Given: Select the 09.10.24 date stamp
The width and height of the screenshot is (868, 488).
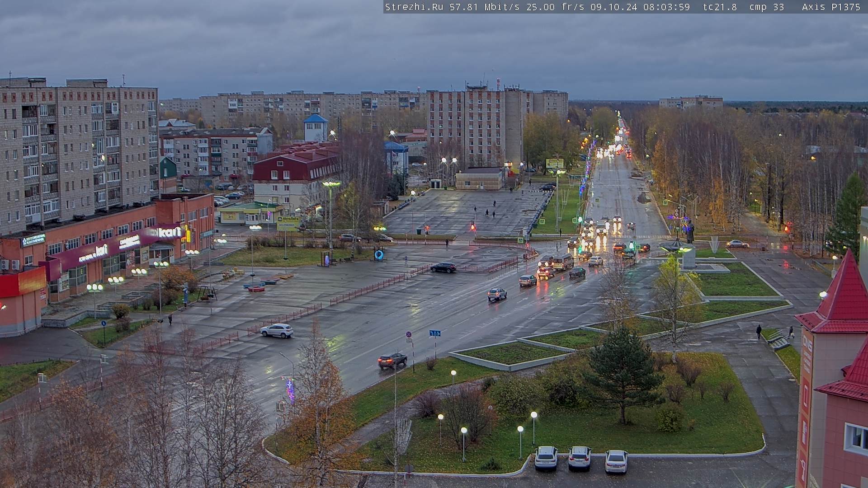Looking at the screenshot, I should (x=614, y=7).
